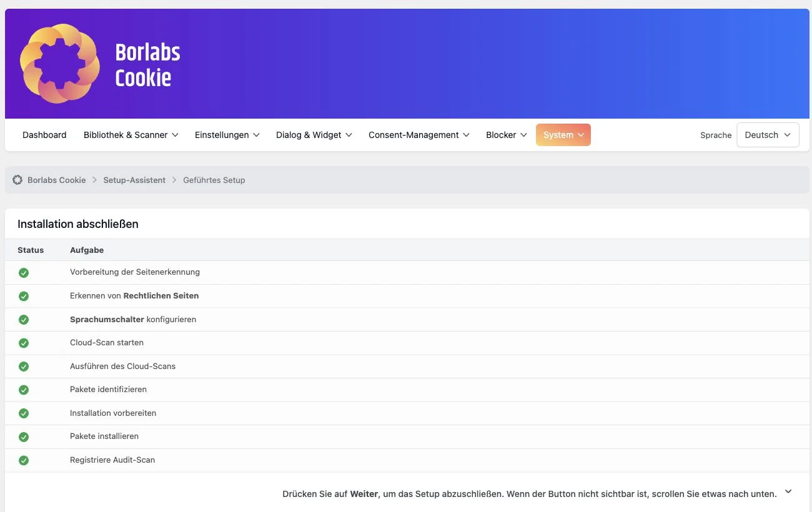This screenshot has height=512, width=812.
Task: Click the down chevron after the Weiter hint
Action: (788, 492)
